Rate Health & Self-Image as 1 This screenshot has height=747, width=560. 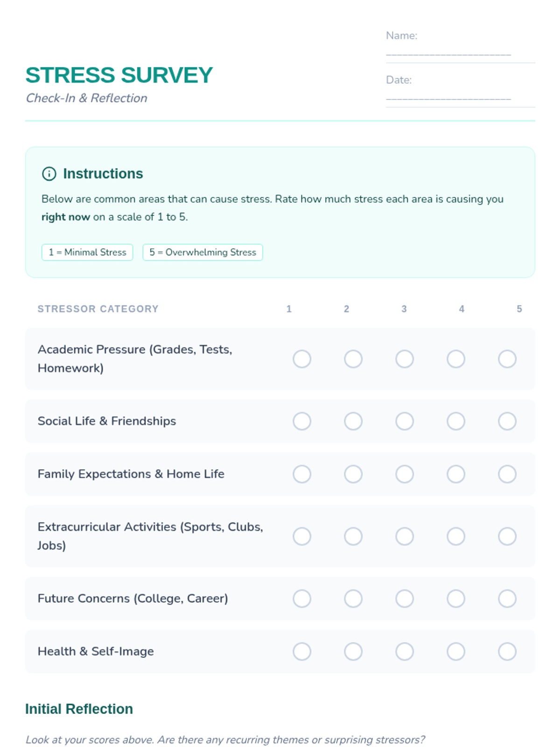tap(302, 651)
